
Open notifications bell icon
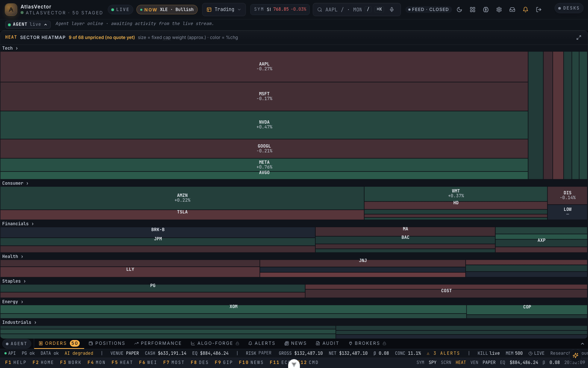click(526, 10)
